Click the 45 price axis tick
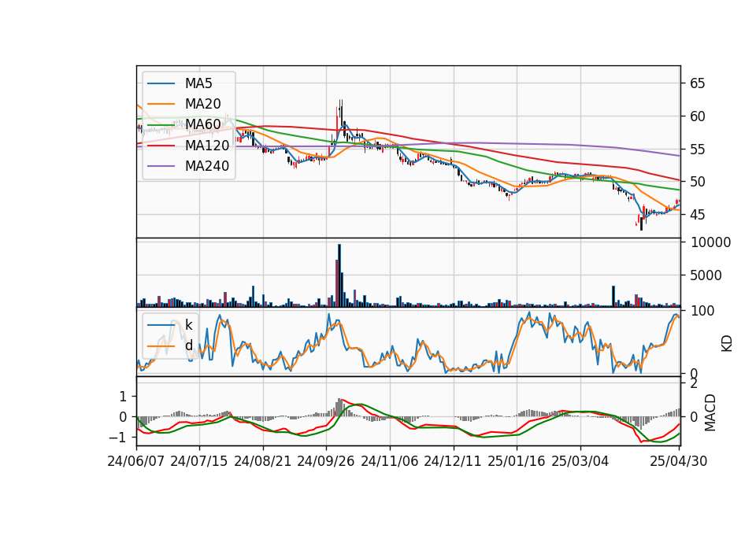 click(x=698, y=215)
